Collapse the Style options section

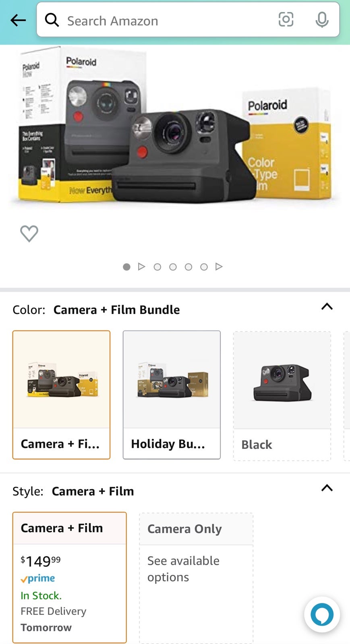point(327,488)
